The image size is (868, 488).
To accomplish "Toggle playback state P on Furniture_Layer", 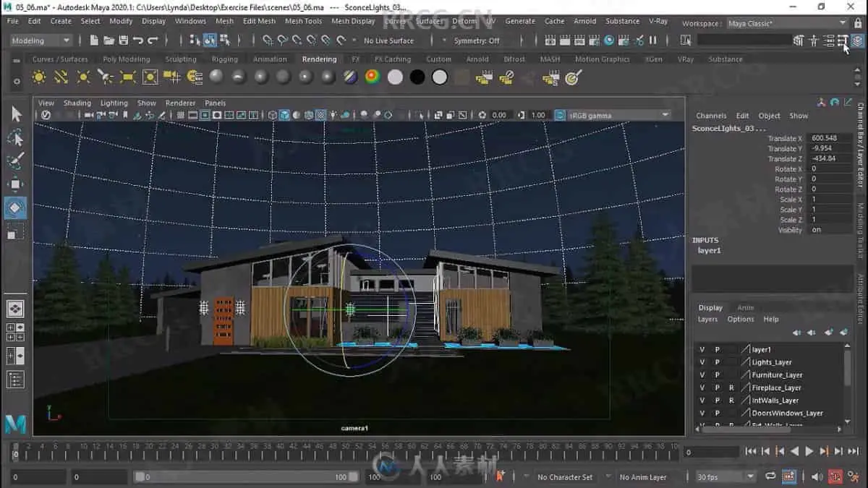I will coord(717,375).
